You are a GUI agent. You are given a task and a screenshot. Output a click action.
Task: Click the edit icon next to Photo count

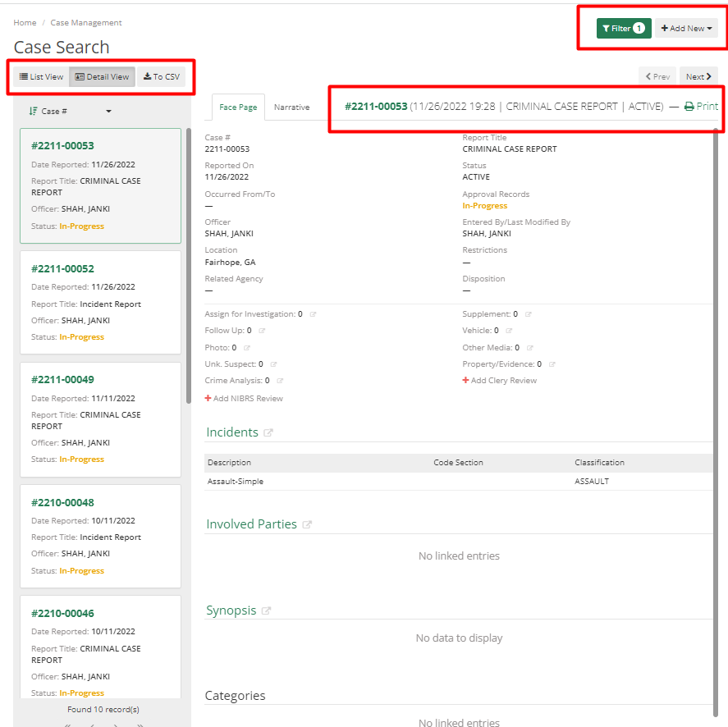247,346
